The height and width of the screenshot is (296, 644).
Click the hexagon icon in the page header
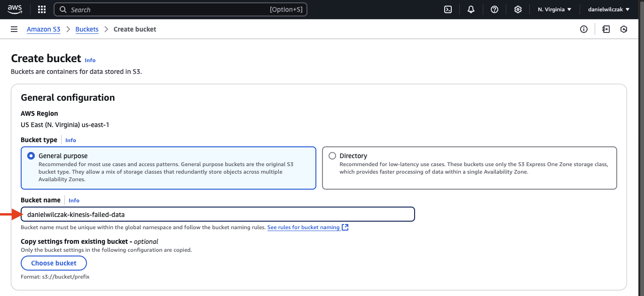point(624,29)
